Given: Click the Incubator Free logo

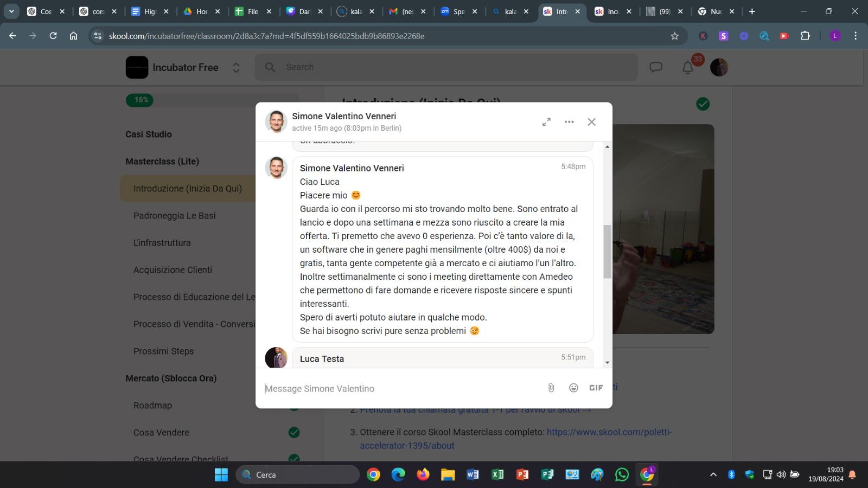Looking at the screenshot, I should pos(137,67).
